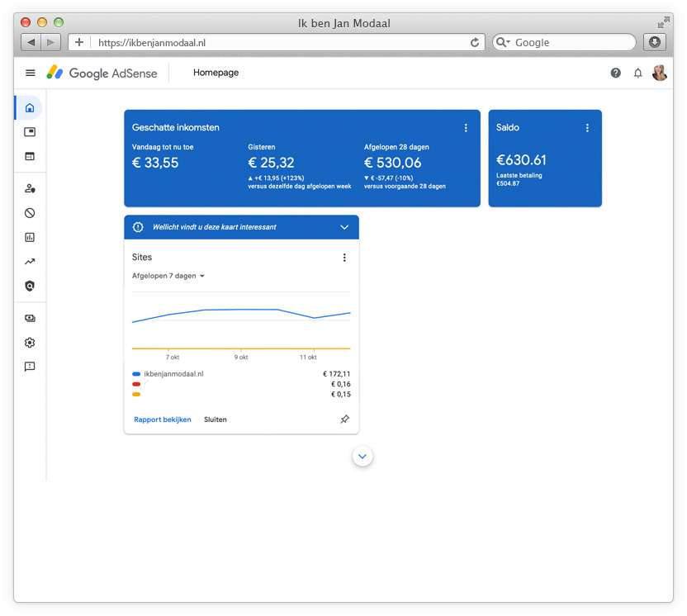The height and width of the screenshot is (616, 687).
Task: Click the Google search field
Action: pyautogui.click(x=564, y=42)
